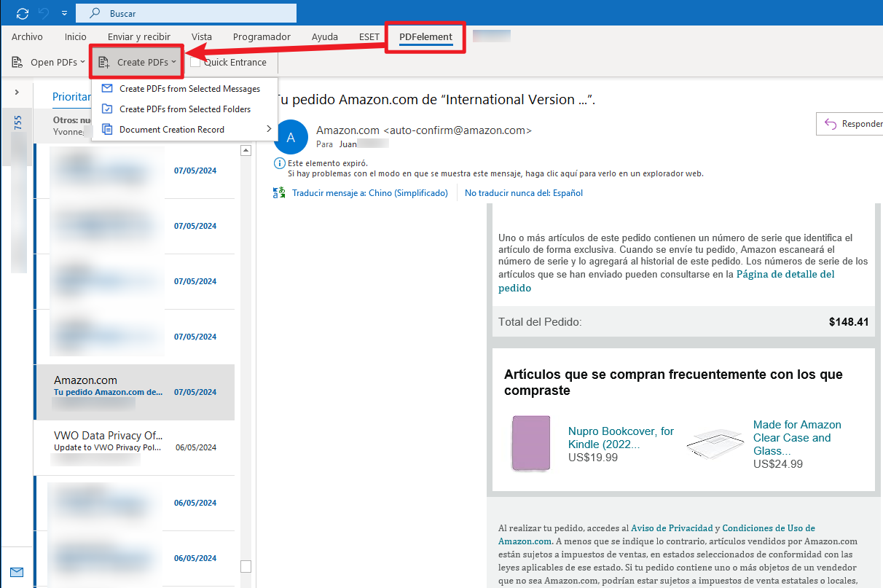Open the quick access toolbar customize arrow
Viewport: 883px width, 588px height.
pos(65,13)
